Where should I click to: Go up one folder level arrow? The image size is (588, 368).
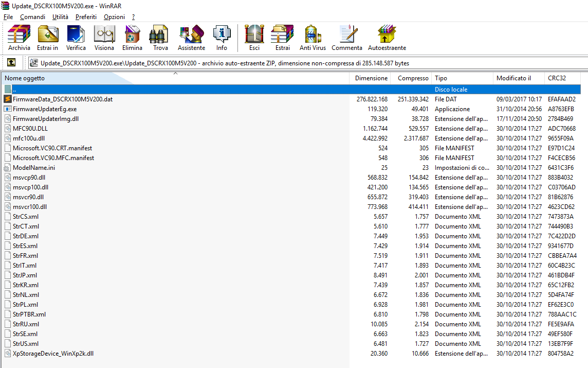pyautogui.click(x=11, y=63)
